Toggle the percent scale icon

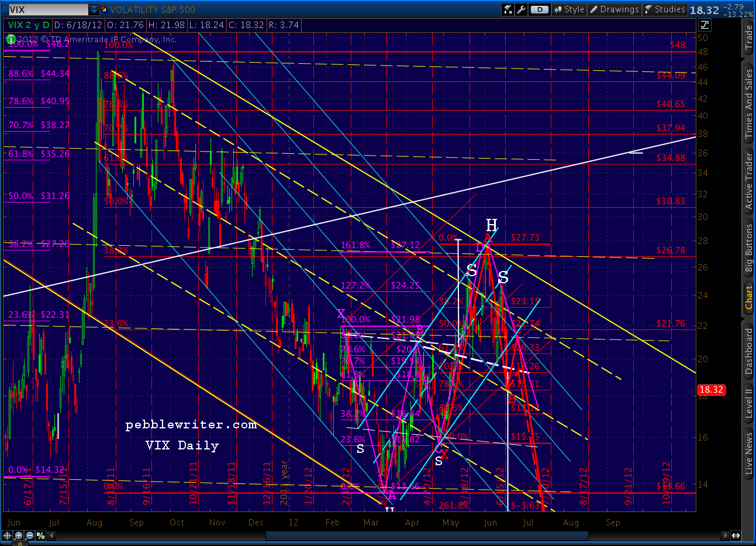click(x=40, y=535)
